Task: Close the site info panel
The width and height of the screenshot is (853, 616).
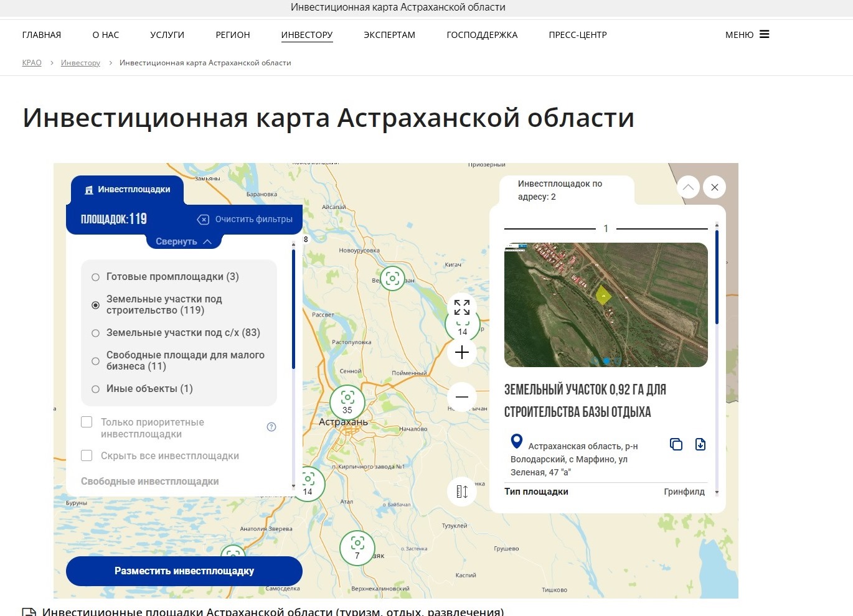Action: coord(715,187)
